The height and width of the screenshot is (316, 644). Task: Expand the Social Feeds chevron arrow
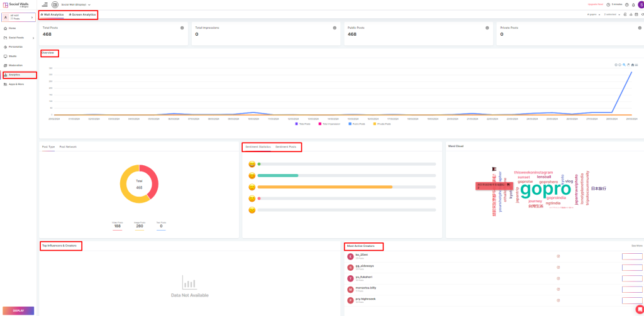[x=34, y=38]
